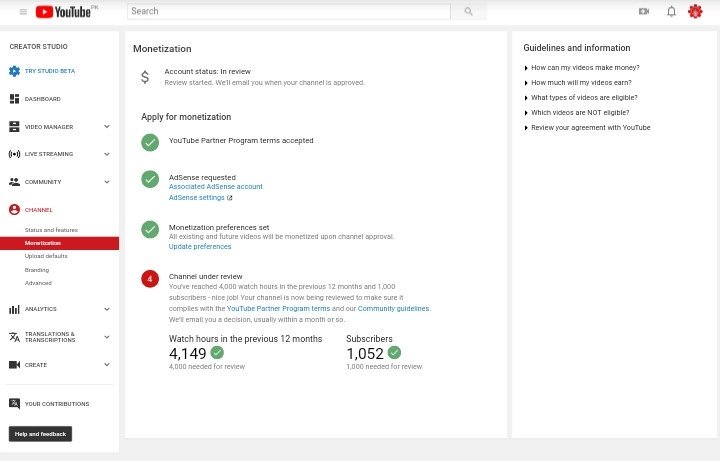Click the green check next to 1,052 subscribers
This screenshot has width=720, height=461.
click(394, 353)
